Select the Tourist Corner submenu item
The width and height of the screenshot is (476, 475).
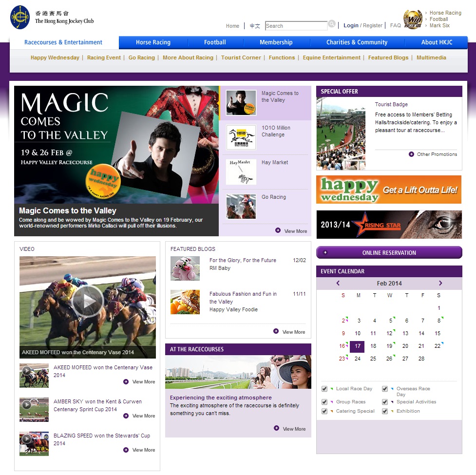(x=241, y=57)
